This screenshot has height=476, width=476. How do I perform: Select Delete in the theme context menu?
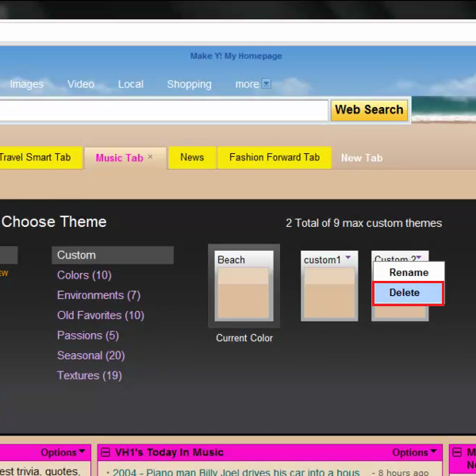[409, 293]
